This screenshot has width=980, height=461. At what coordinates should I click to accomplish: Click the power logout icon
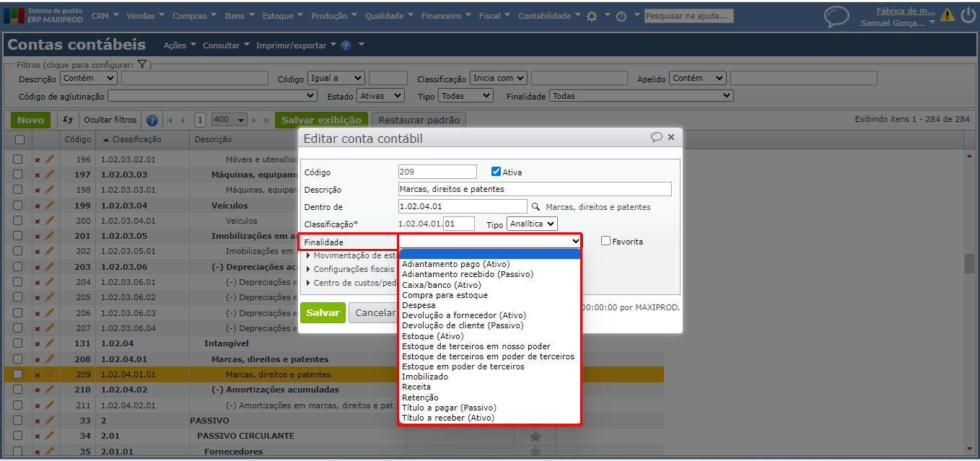pyautogui.click(x=967, y=15)
